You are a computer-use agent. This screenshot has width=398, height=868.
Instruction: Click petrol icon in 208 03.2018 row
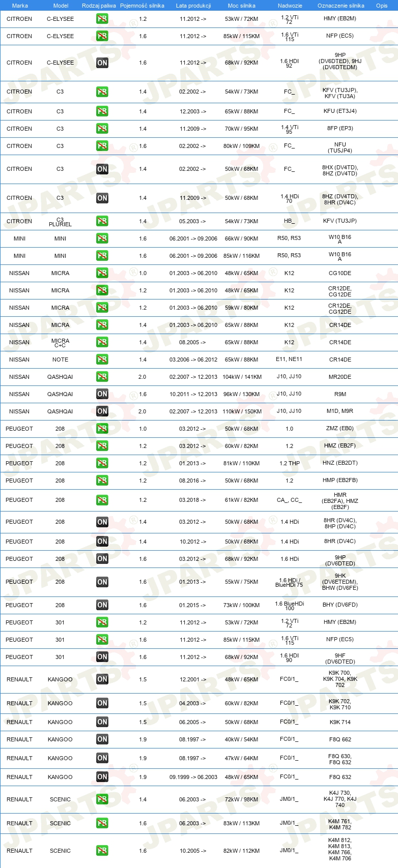(102, 500)
